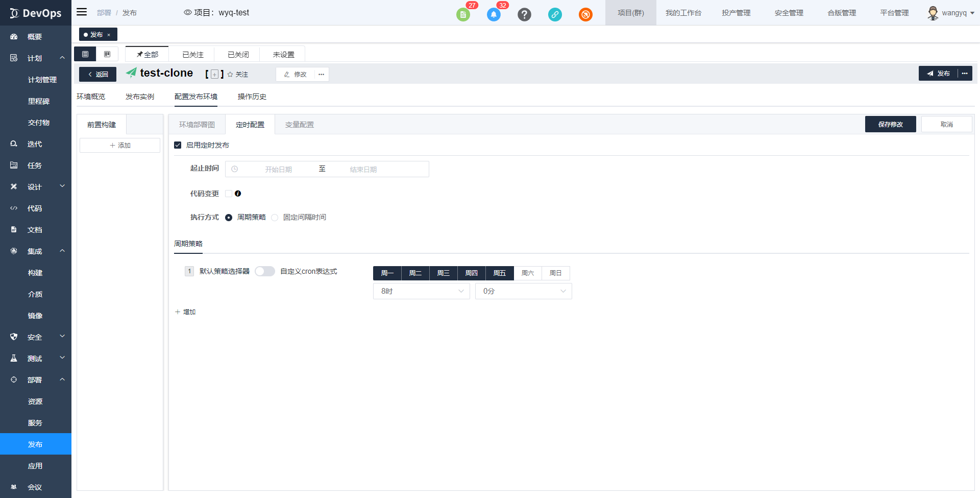Open 平台管理 in the top menu
Screen dimensions: 980x498
894,13
